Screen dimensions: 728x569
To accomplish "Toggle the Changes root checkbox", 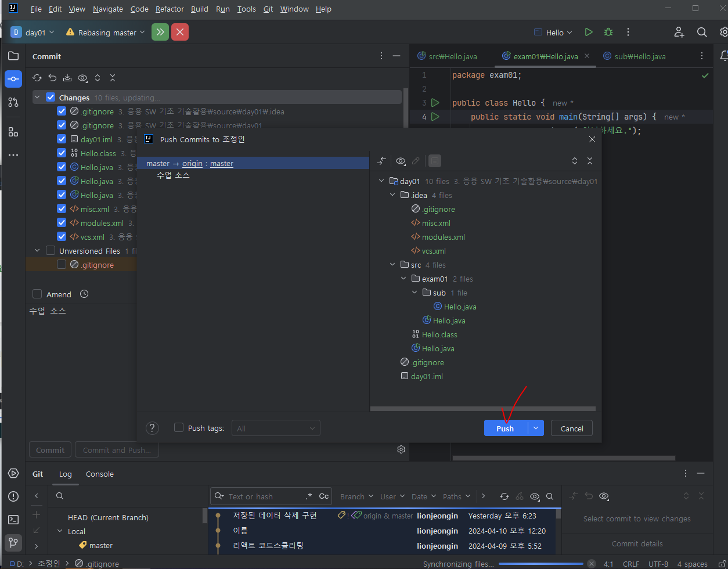I will (x=51, y=98).
